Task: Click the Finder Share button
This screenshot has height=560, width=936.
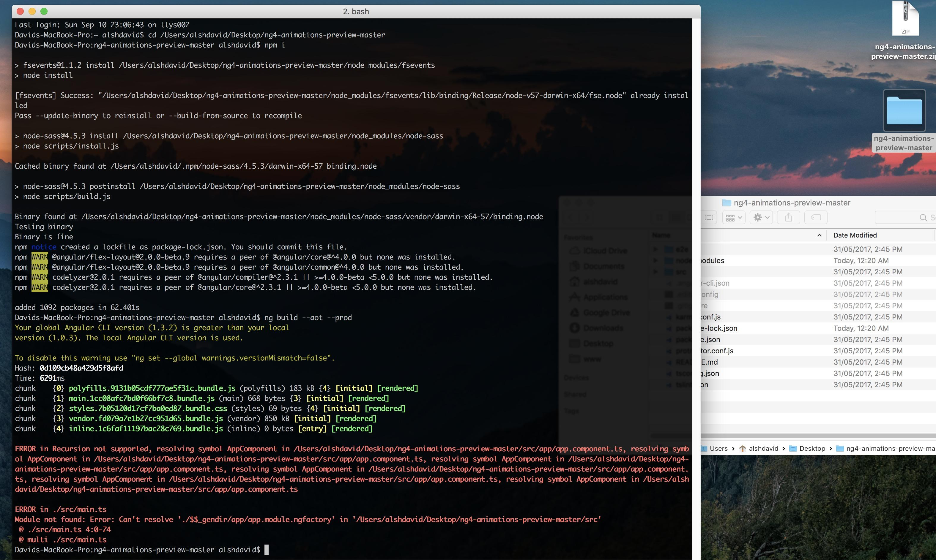Action: pyautogui.click(x=788, y=217)
